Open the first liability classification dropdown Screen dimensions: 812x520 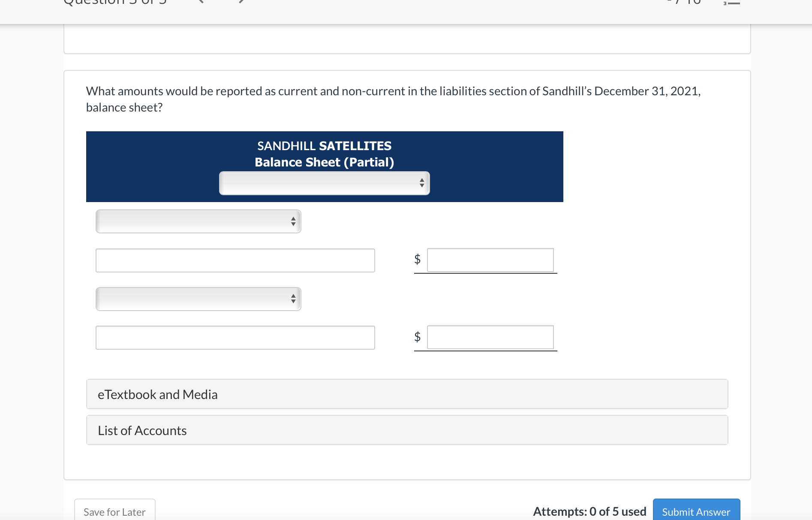(x=198, y=221)
